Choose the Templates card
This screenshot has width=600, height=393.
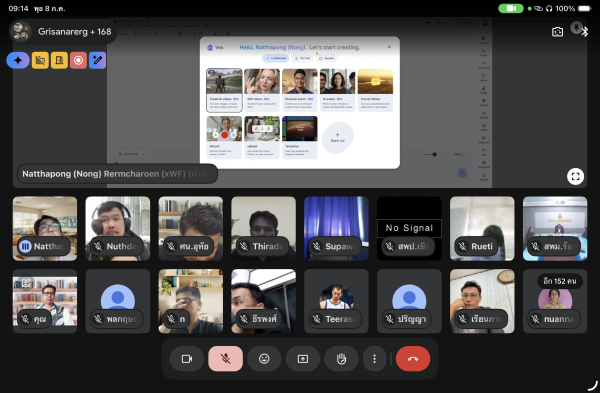[x=300, y=137]
